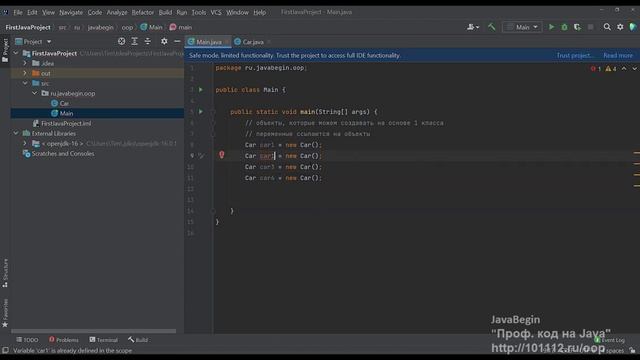
Task: Click the Read more link
Action: 618,55
